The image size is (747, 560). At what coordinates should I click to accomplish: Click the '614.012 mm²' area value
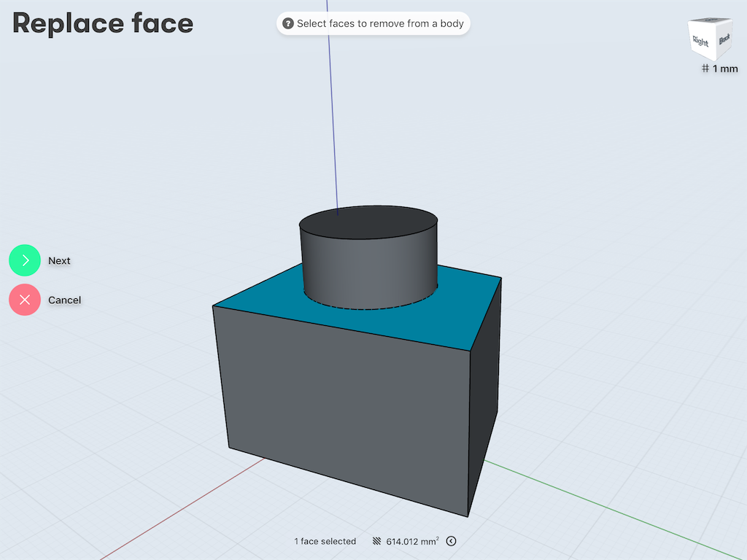(x=413, y=541)
